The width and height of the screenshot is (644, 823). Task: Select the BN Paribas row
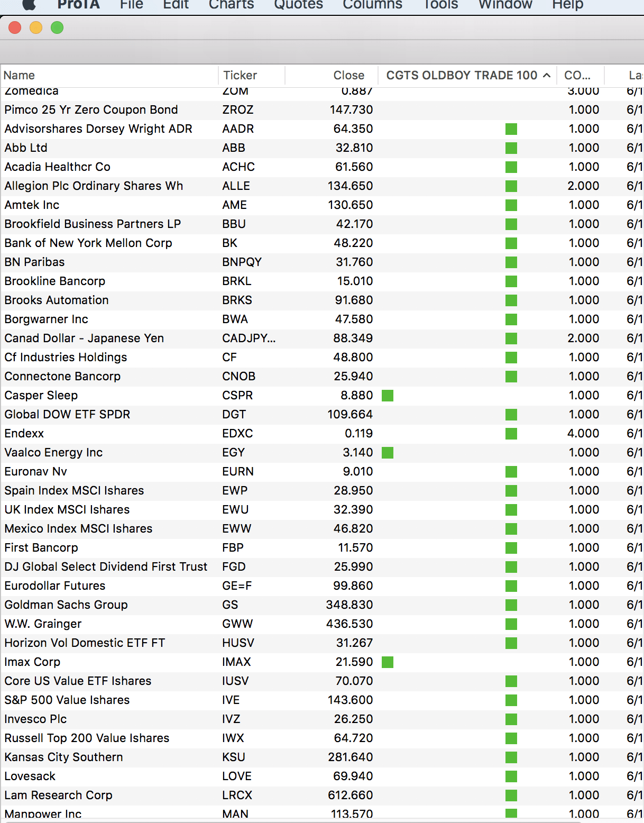click(322, 262)
